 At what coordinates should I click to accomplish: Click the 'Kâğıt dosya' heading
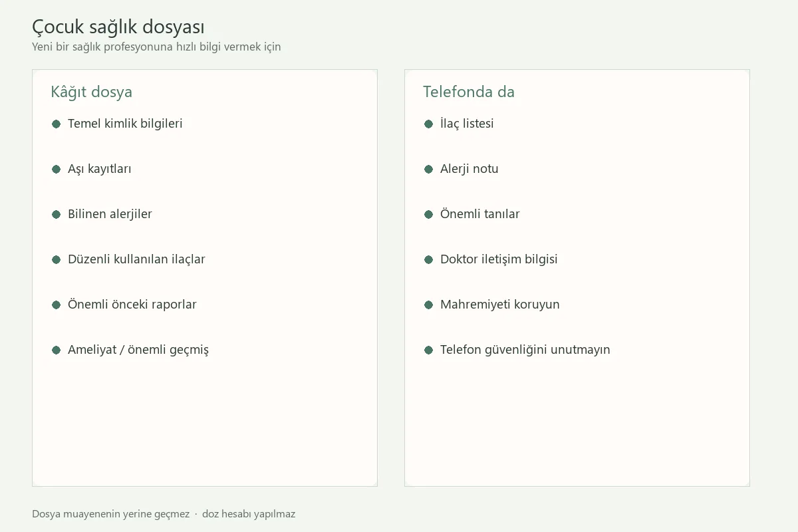point(91,92)
